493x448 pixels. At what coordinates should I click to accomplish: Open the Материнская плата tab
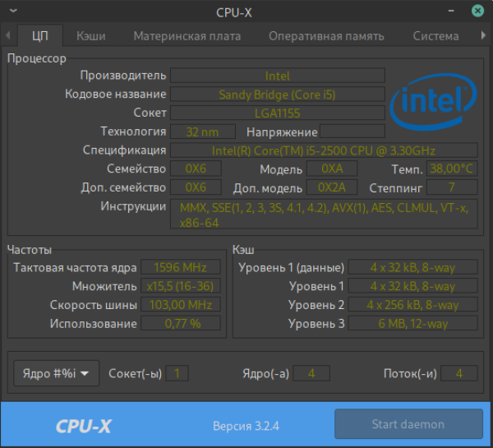tap(187, 36)
